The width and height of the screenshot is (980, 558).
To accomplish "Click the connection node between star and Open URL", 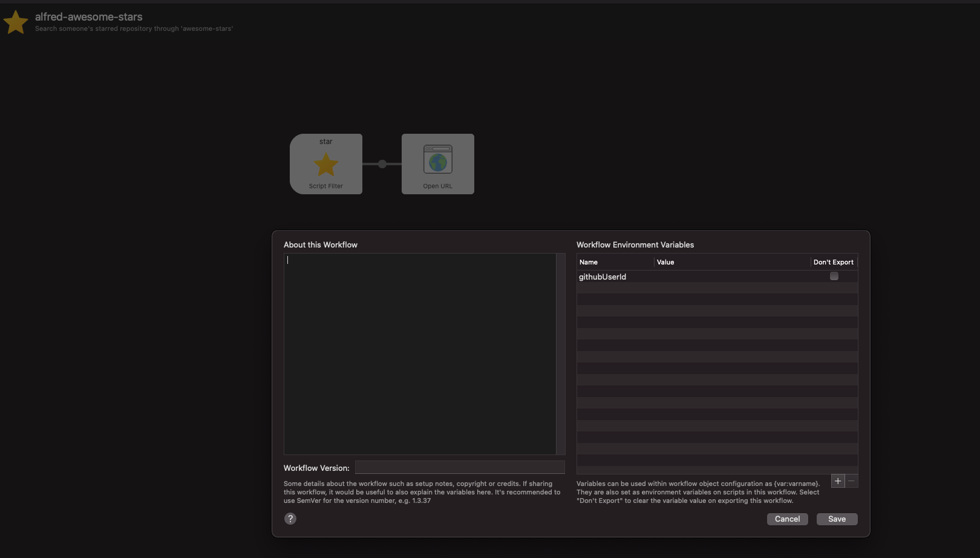I will pyautogui.click(x=382, y=164).
